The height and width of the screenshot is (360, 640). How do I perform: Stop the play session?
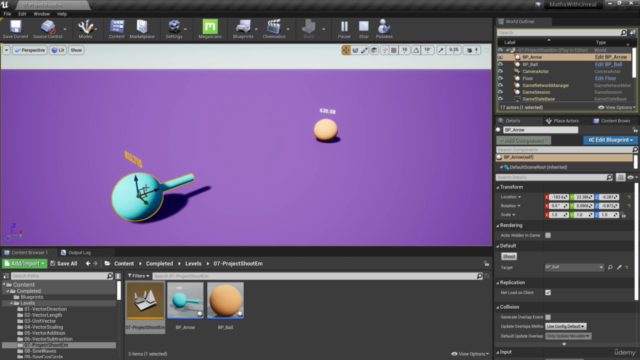pos(364,29)
